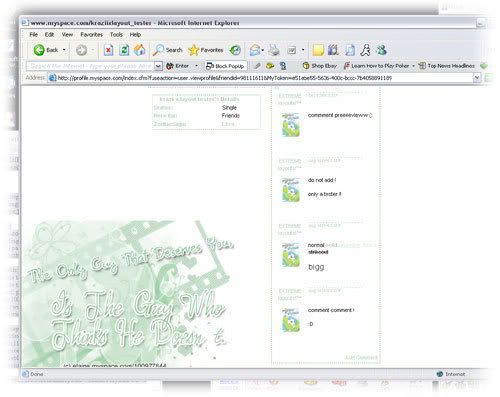Image resolution: width=500 pixels, height=397 pixels.
Task: Click the small document icon before Shop Ebay
Action: [x=283, y=66]
